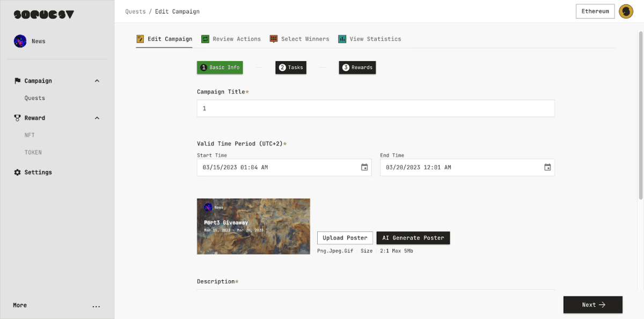Open the More ellipsis menu
The width and height of the screenshot is (644, 319).
click(96, 306)
